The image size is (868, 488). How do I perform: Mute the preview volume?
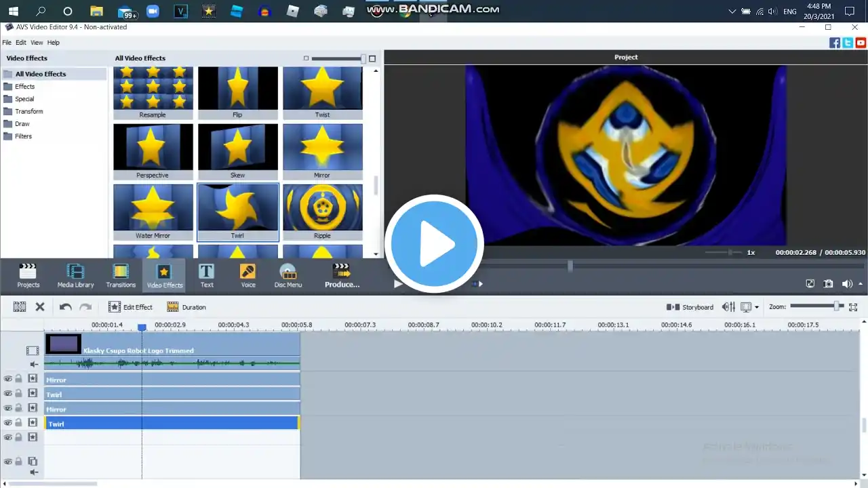846,284
